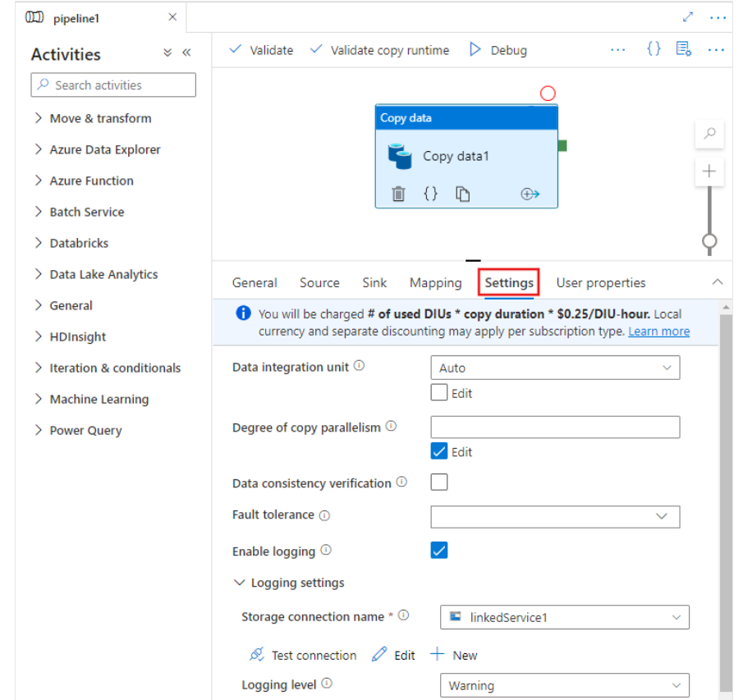Delete Copy data1 using the trash icon

click(x=399, y=194)
